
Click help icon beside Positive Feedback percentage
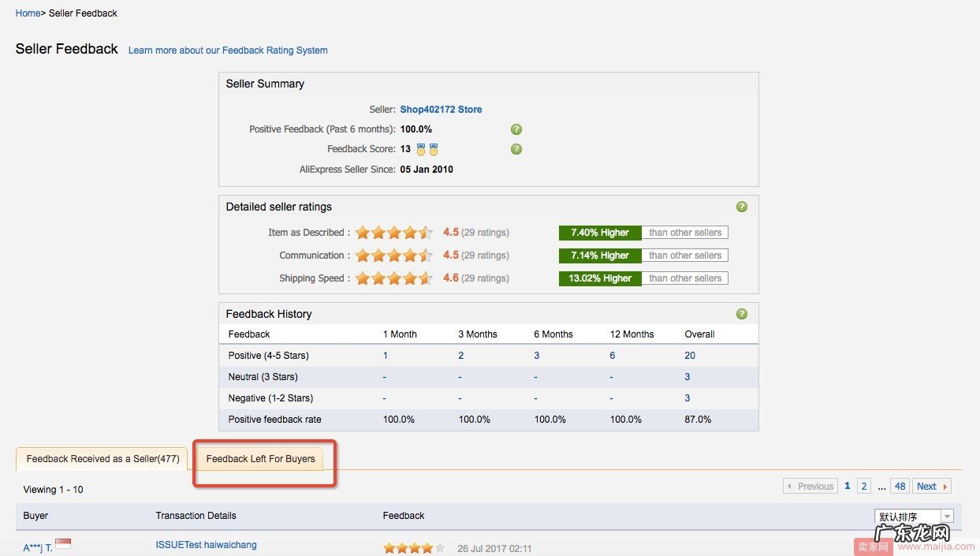516,129
